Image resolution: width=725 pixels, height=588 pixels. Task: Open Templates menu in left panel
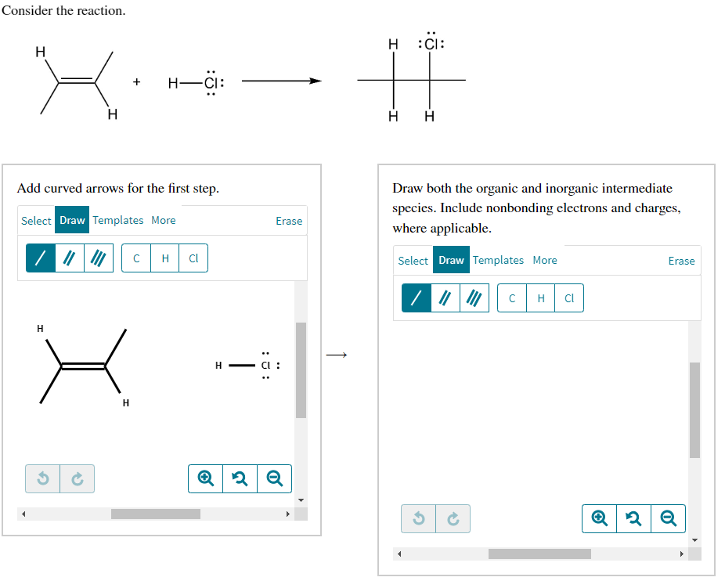(x=118, y=220)
